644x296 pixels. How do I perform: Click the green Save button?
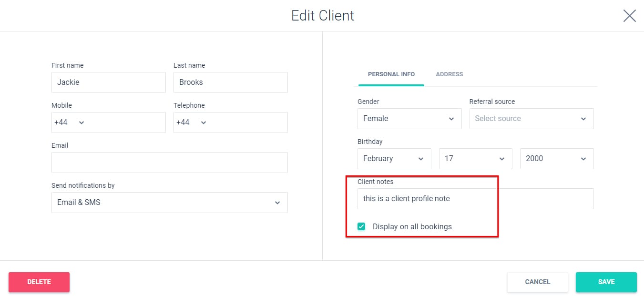coord(606,282)
